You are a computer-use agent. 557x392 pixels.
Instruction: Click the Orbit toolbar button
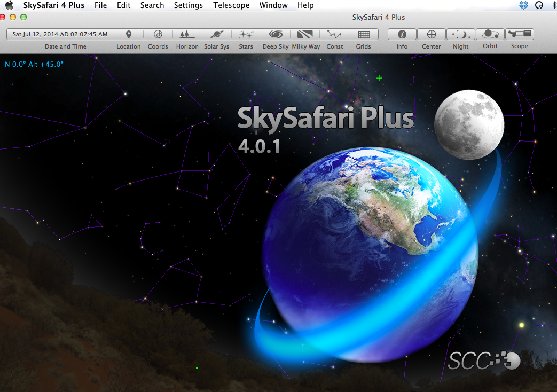pos(490,34)
